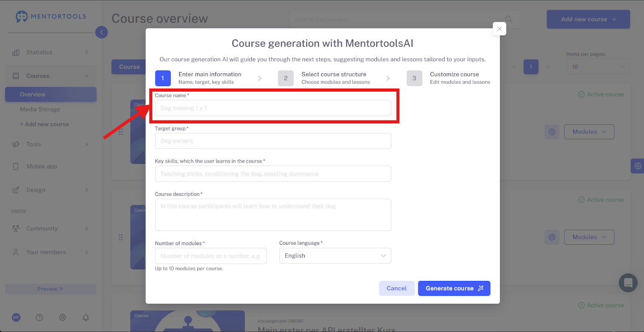Grab drag handle of second course card
Screen dimensions: 644x332
click(x=121, y=237)
